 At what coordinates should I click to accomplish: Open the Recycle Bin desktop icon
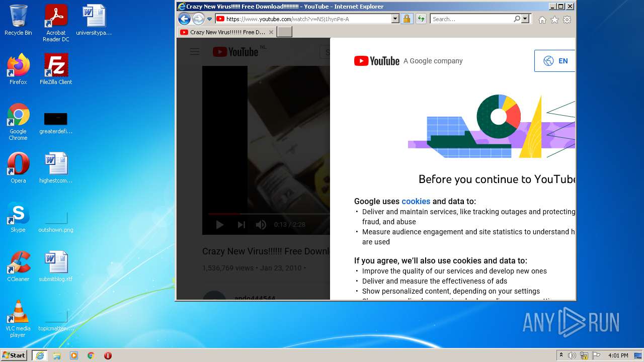pos(18,20)
